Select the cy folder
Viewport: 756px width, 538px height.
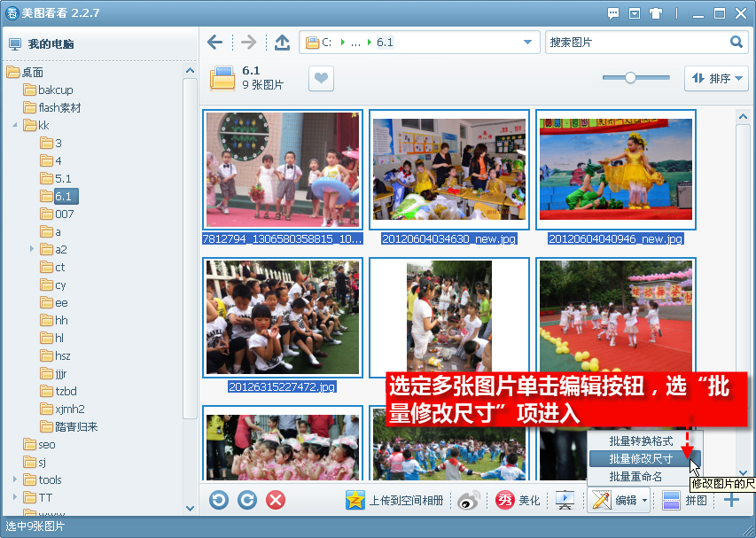[60, 285]
